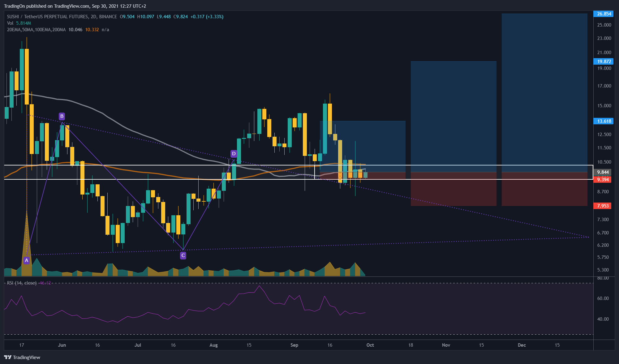Click the 25.000 price scale value
This screenshot has height=364, width=619.
(604, 25)
